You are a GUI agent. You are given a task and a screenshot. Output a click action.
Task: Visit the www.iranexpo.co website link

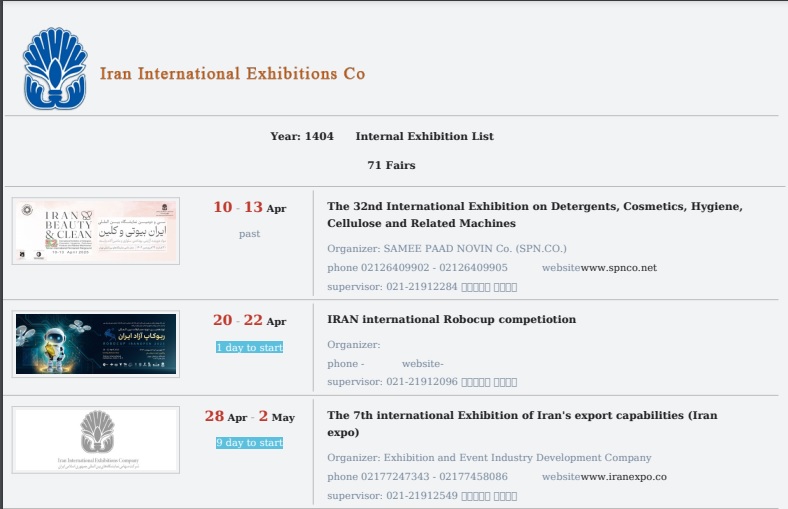[623, 477]
